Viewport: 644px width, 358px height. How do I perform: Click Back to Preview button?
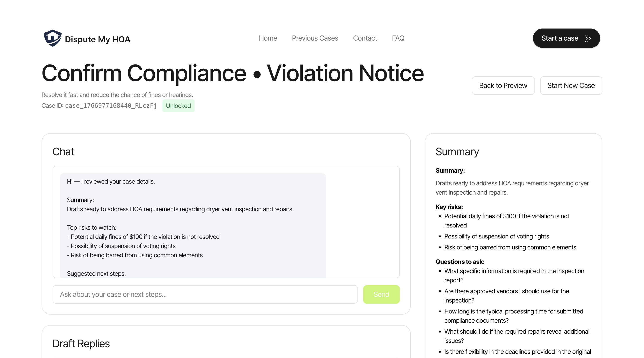tap(503, 85)
